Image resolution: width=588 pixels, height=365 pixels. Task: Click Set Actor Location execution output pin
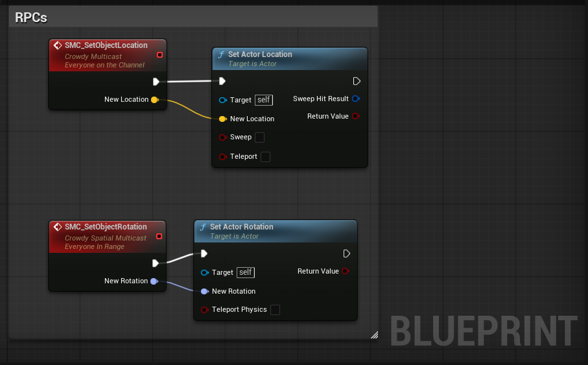coord(357,81)
